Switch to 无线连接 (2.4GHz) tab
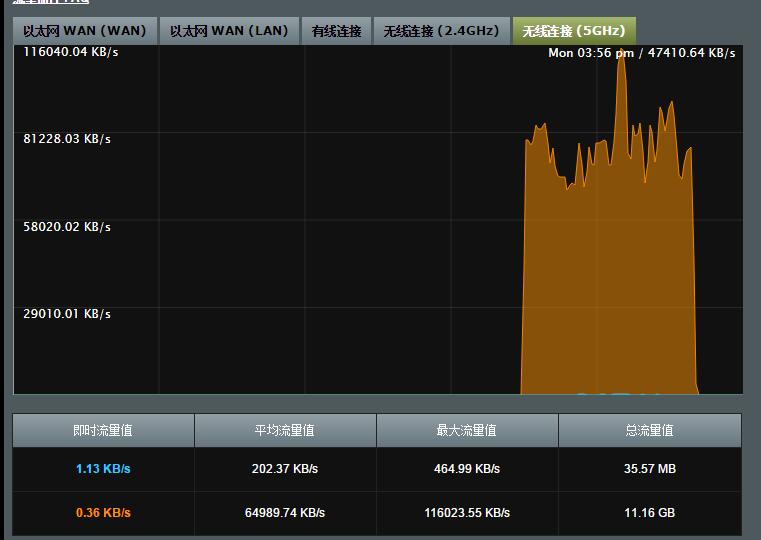Image resolution: width=761 pixels, height=540 pixels. click(x=441, y=31)
